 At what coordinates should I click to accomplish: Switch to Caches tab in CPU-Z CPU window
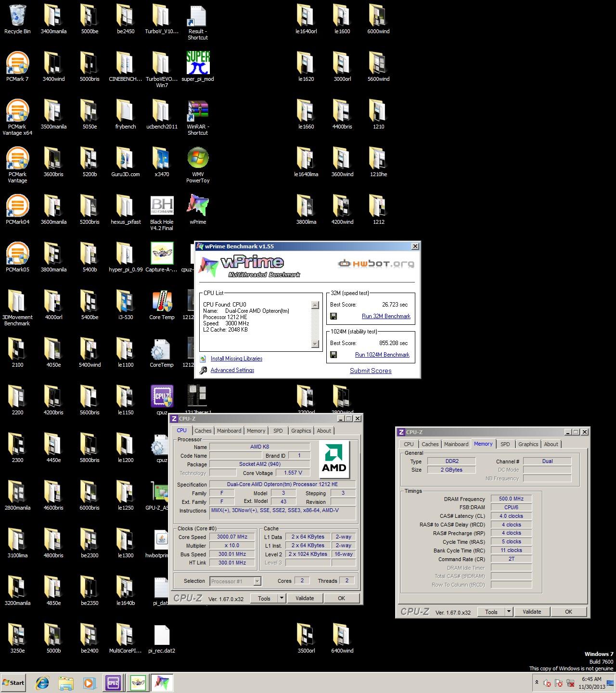click(x=203, y=431)
